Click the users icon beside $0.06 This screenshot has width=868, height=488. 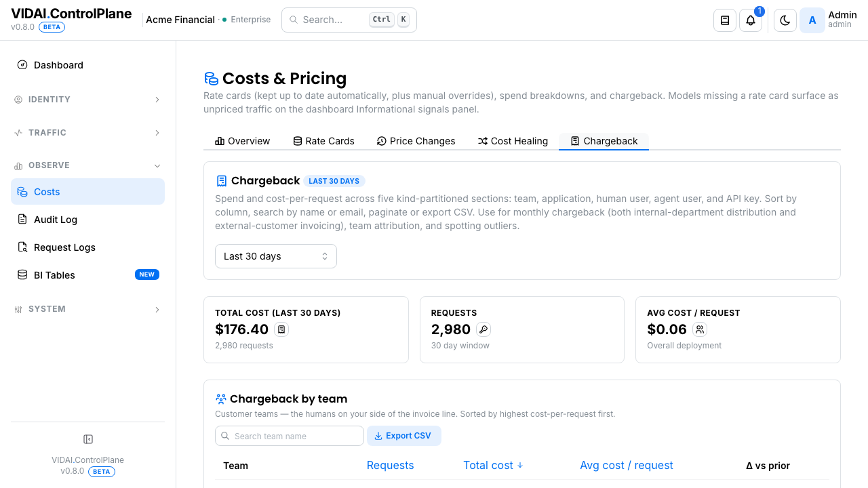pos(700,329)
